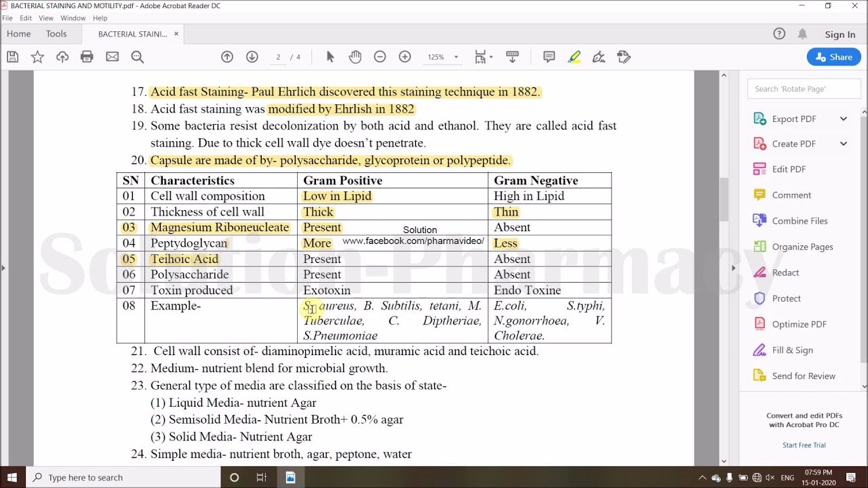
Task: Click the find text magnifier icon
Action: [x=137, y=57]
